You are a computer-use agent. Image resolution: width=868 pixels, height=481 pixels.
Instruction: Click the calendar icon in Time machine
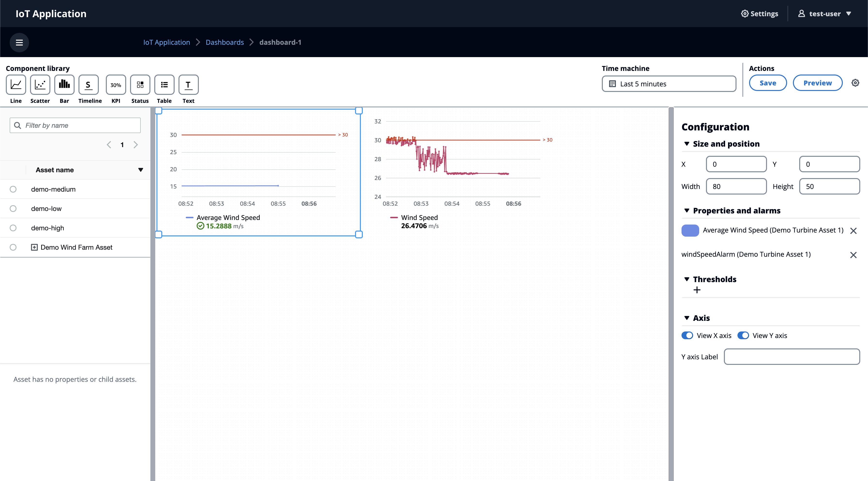612,84
